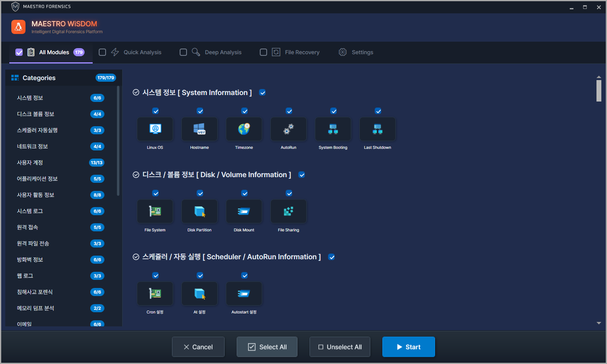Toggle the Quick Analysis tab checkbox
This screenshot has width=607, height=364.
coord(102,52)
